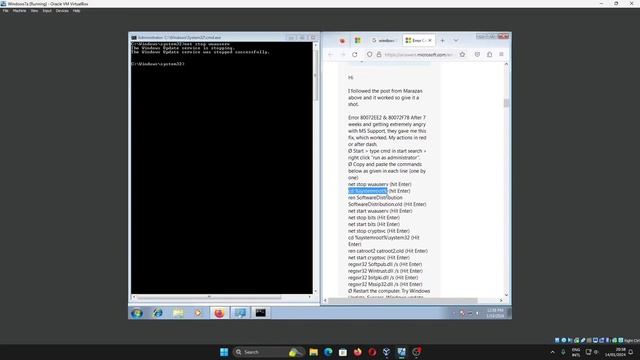Go forward in the Firefox browser
This screenshot has height=360, width=640.
point(343,54)
